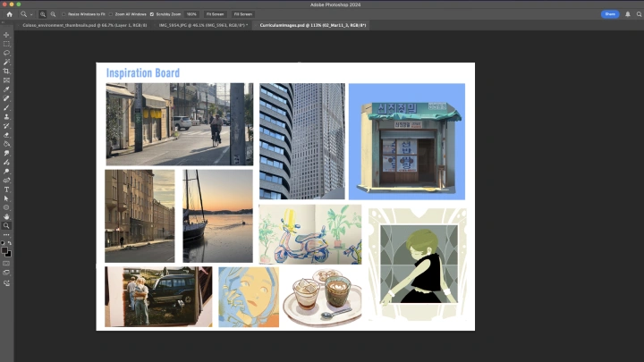Click the scooter sketch image
This screenshot has width=644, height=362.
pyautogui.click(x=310, y=234)
